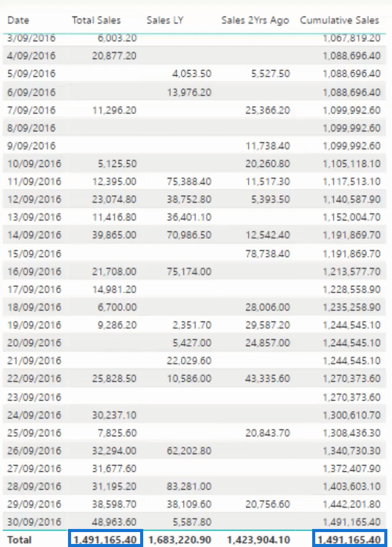Click the 14/09/2016 date cell
Image resolution: width=392 pixels, height=547 pixels.
[34, 235]
